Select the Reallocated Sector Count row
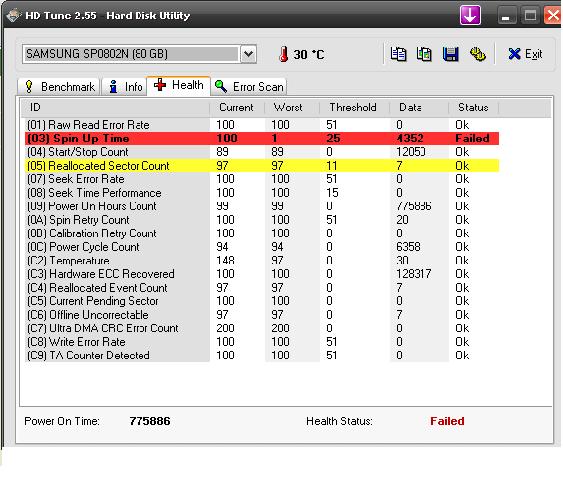 [262, 166]
